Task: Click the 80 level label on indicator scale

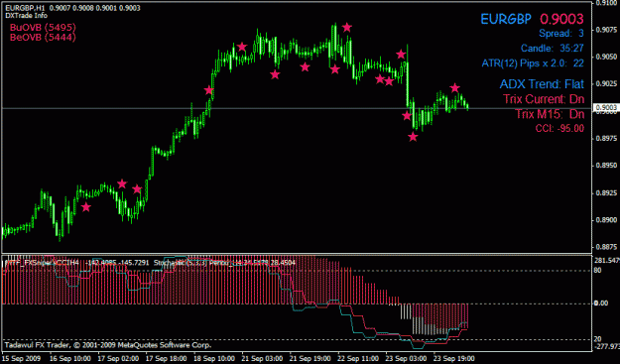Action: (597, 271)
